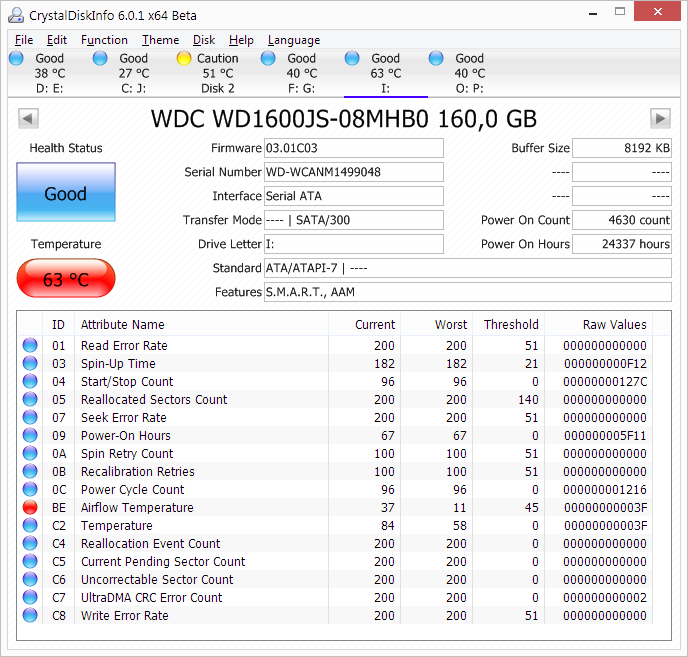Click status icon for Reallocated Sectors Count
The width and height of the screenshot is (688, 657).
click(x=30, y=399)
